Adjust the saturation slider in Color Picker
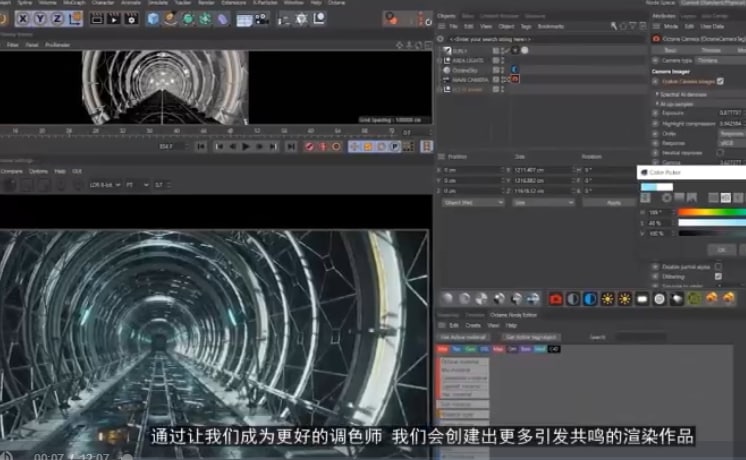The image size is (746, 460). point(712,223)
